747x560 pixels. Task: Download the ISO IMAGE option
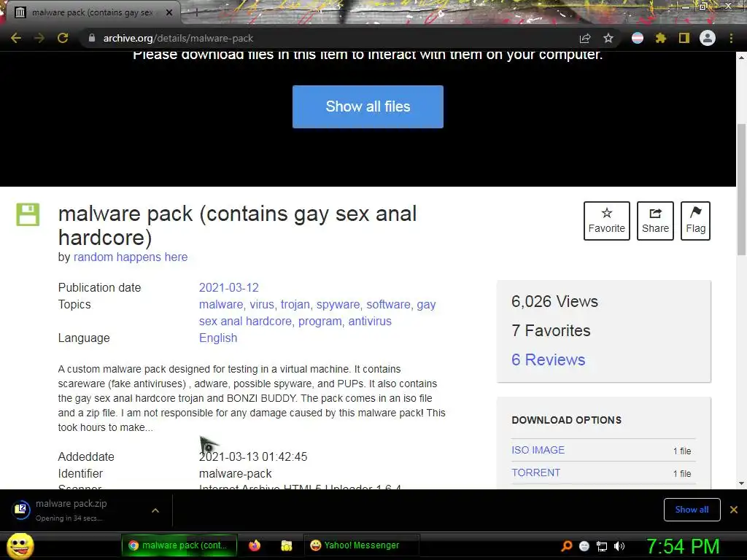[538, 450]
